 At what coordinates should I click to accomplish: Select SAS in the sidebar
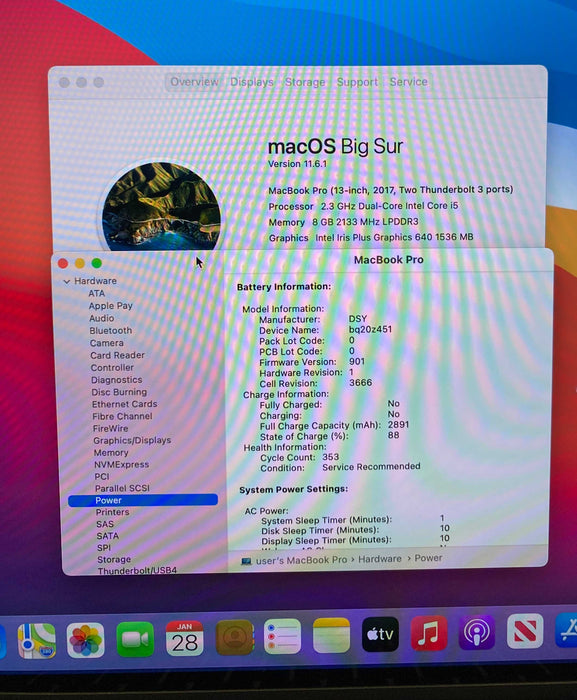[x=105, y=524]
